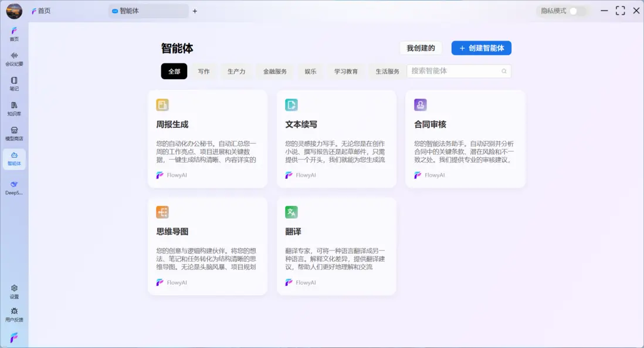This screenshot has width=644, height=348.
Task: Go to 知识库 in the sidebar
Action: click(x=14, y=109)
